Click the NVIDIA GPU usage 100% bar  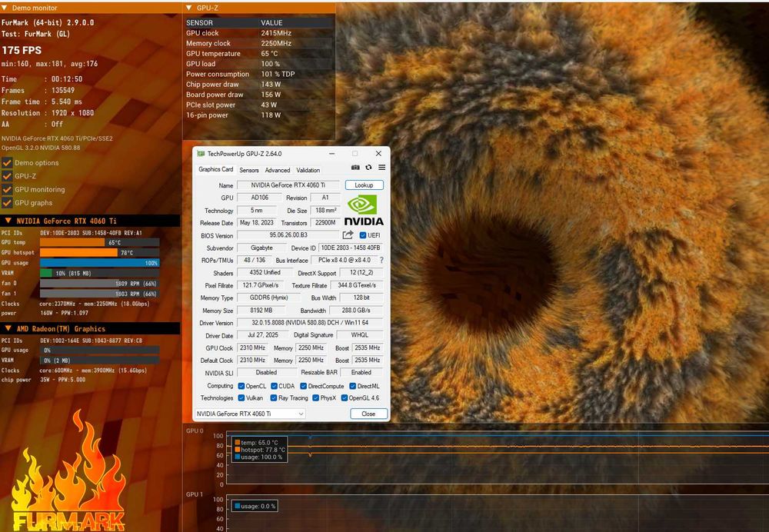tap(99, 263)
